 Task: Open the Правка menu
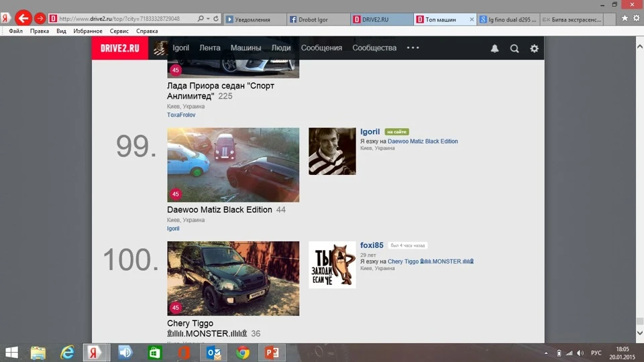point(40,31)
